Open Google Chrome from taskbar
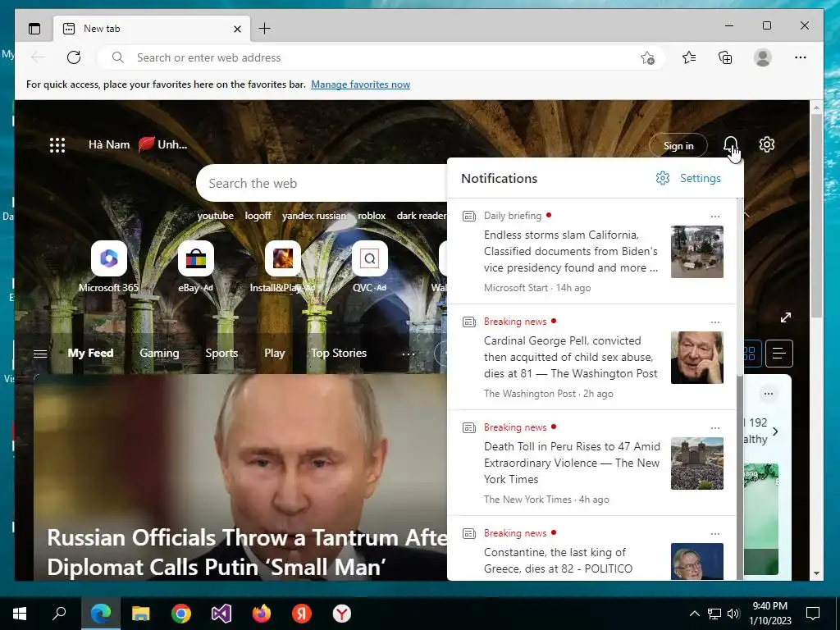 (x=181, y=614)
